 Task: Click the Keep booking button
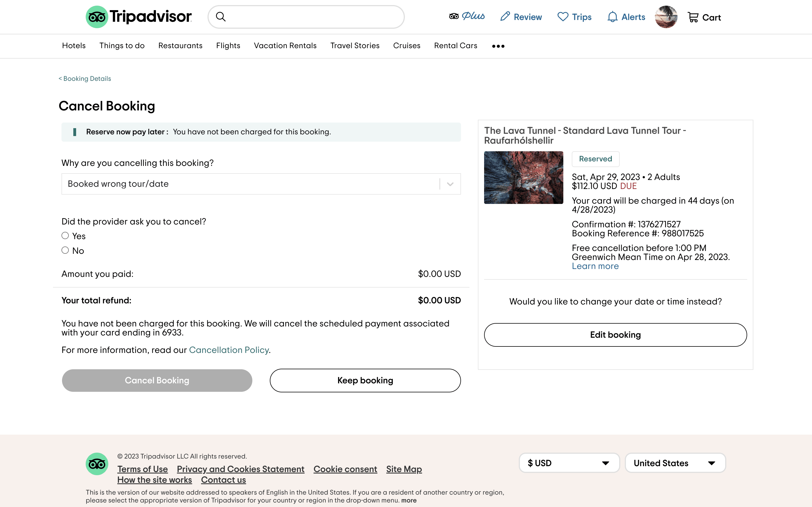pyautogui.click(x=365, y=380)
